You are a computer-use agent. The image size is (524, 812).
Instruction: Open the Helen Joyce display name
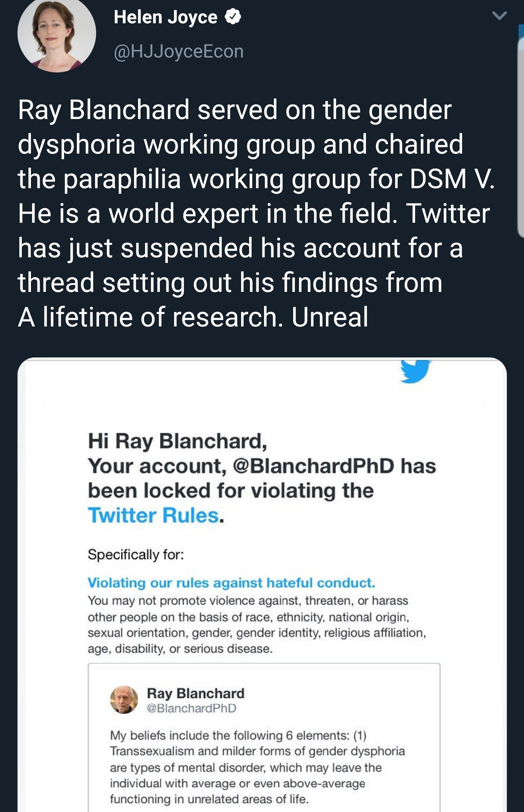point(165,17)
